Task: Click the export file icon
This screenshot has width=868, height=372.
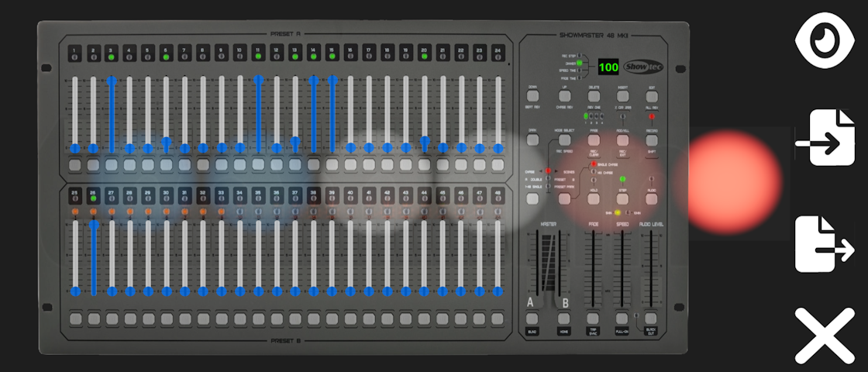Action: click(x=824, y=244)
